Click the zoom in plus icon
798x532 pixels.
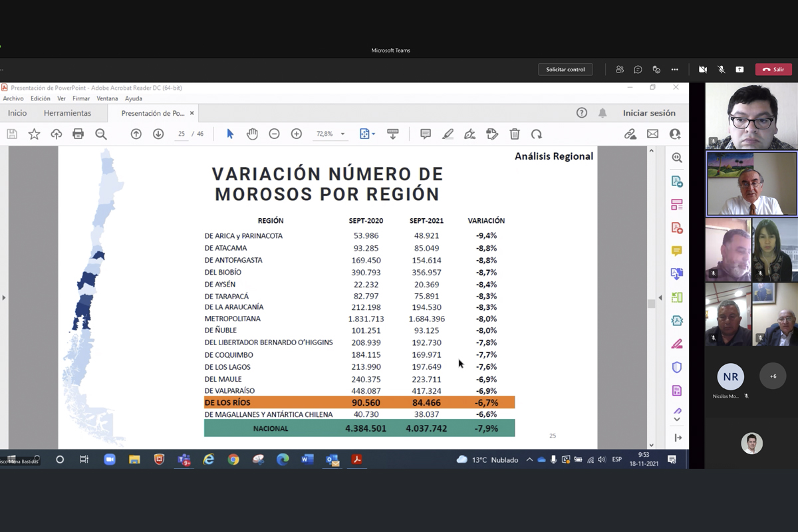297,134
